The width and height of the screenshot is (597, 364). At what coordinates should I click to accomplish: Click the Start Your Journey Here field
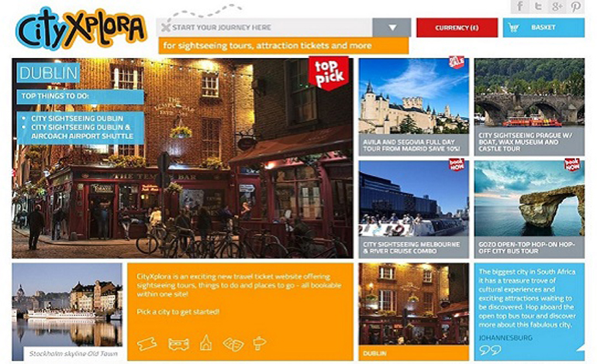(x=265, y=27)
